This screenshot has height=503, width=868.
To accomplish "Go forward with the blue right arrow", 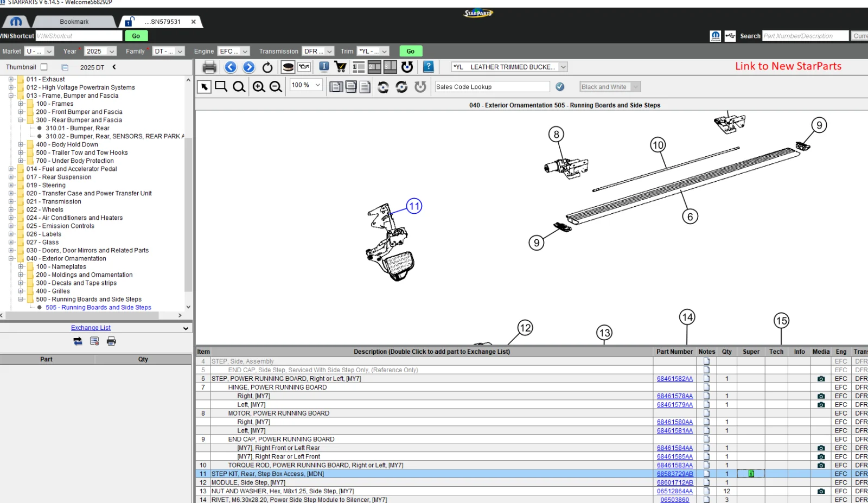I will click(249, 67).
